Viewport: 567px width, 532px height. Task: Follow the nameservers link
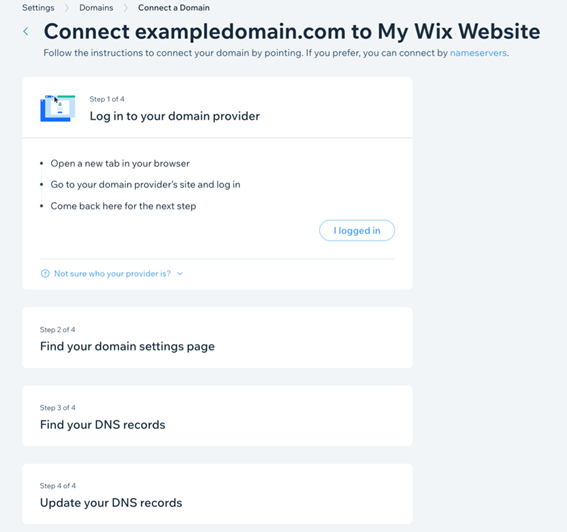[x=478, y=53]
